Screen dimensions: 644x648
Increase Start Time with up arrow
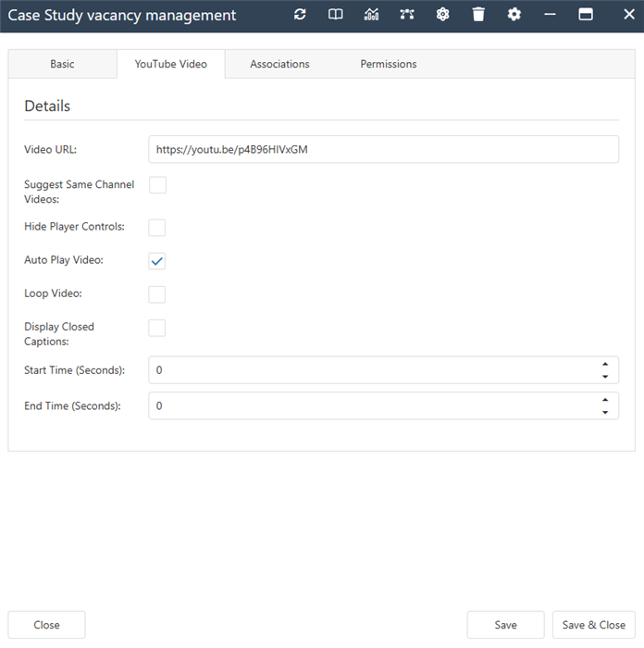click(x=605, y=364)
